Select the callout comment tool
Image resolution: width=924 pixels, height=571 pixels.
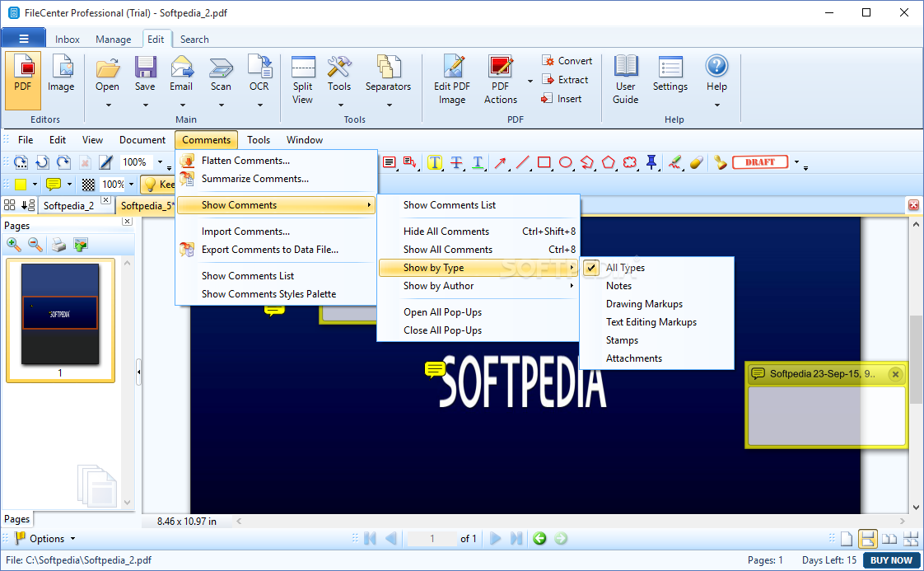[x=409, y=162]
